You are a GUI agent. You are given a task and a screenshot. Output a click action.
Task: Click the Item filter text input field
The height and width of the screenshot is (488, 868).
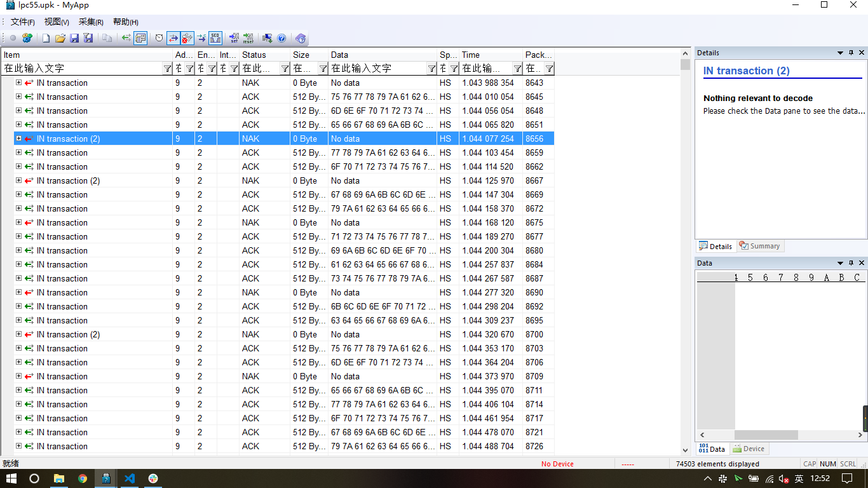coord(82,68)
